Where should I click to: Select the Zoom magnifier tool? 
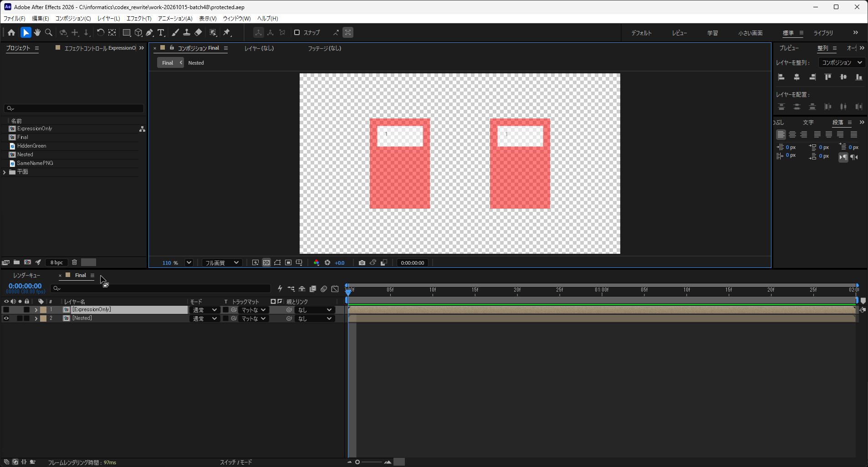point(49,32)
